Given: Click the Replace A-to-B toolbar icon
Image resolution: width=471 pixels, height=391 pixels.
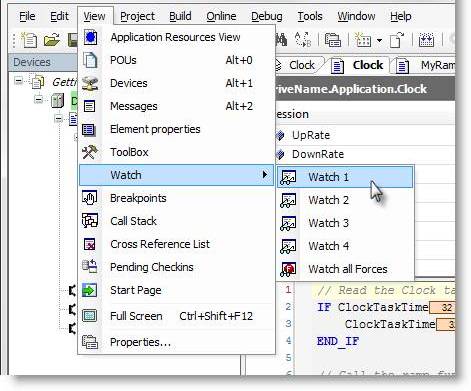Looking at the screenshot, I should (x=303, y=40).
